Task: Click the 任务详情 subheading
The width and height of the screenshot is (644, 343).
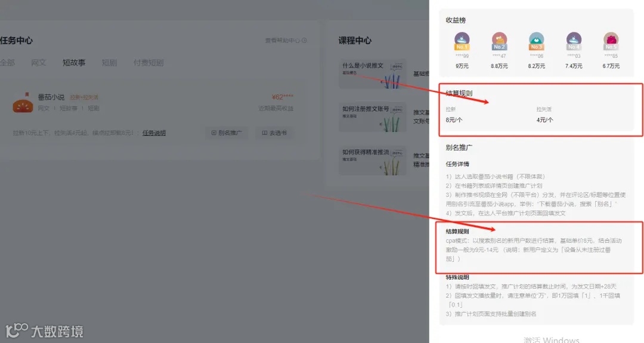Action: tap(457, 164)
